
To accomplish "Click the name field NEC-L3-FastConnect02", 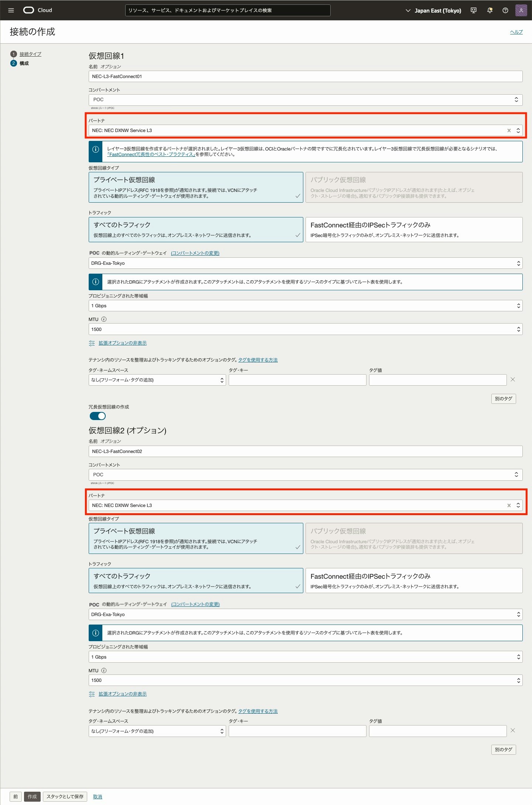I will coord(306,451).
